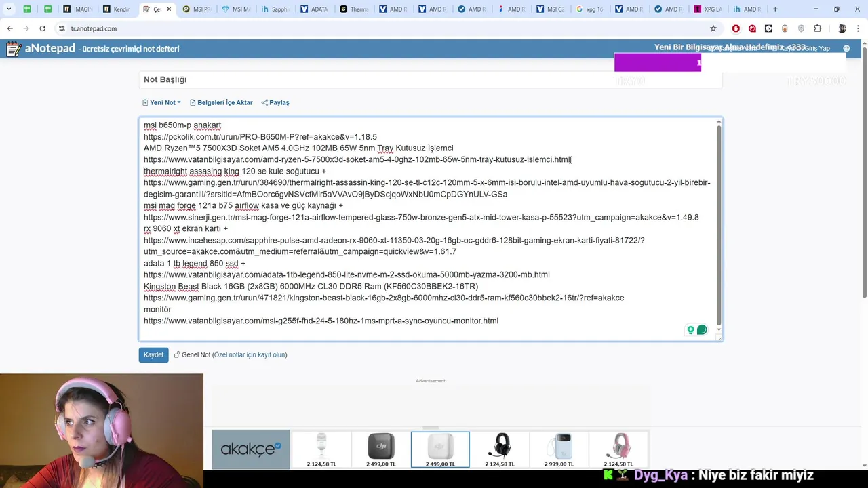The image size is (868, 488).
Task: Bookmark this page with the star icon
Action: pyautogui.click(x=713, y=28)
